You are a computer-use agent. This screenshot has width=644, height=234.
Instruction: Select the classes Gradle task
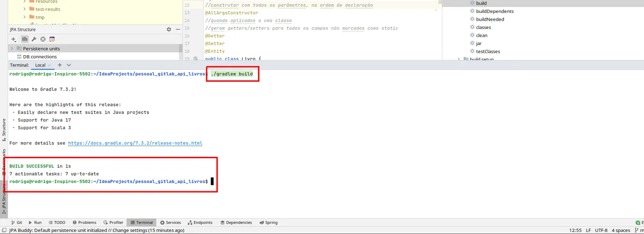483,28
